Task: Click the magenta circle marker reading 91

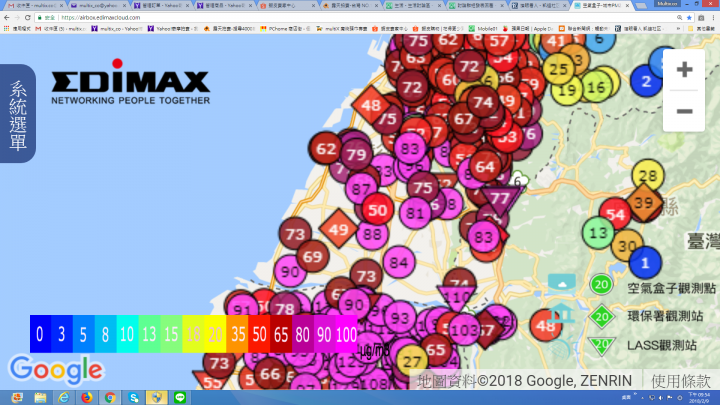Action: pos(242,309)
